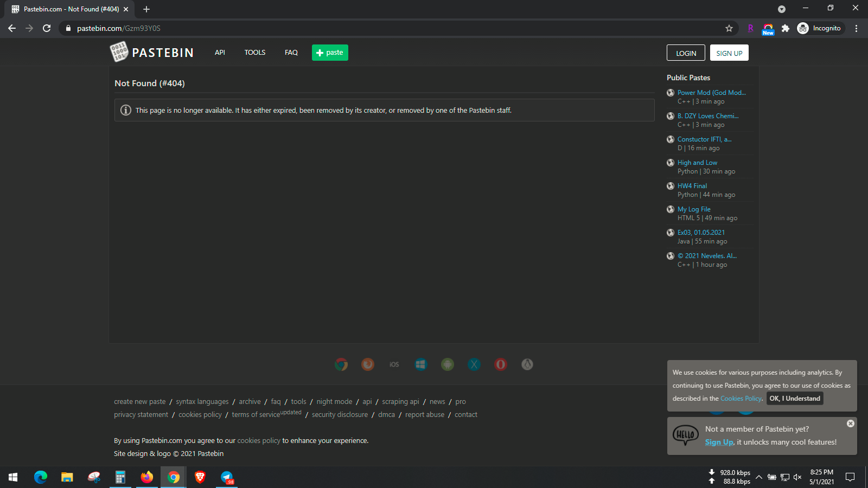The height and width of the screenshot is (488, 868).
Task: Open the tab search dropdown arrow
Action: tap(781, 9)
